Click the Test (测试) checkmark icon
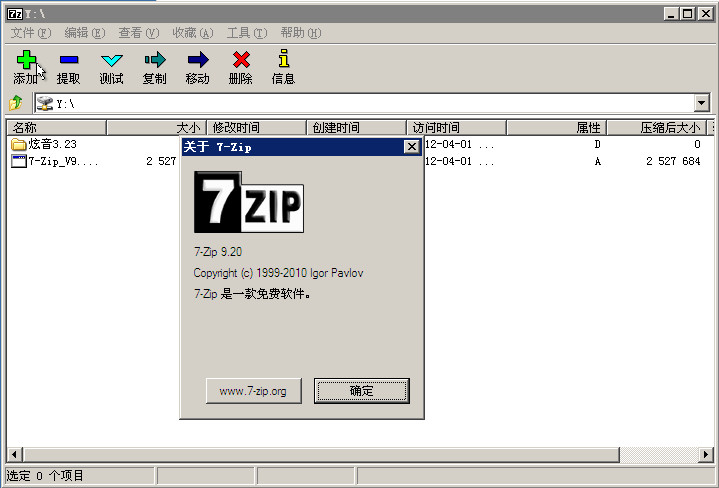Viewport: 719px width, 488px height. pyautogui.click(x=111, y=60)
